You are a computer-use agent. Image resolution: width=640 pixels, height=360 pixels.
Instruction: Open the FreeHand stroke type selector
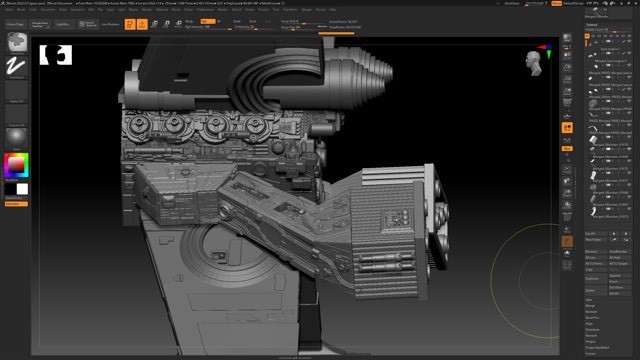click(x=17, y=66)
